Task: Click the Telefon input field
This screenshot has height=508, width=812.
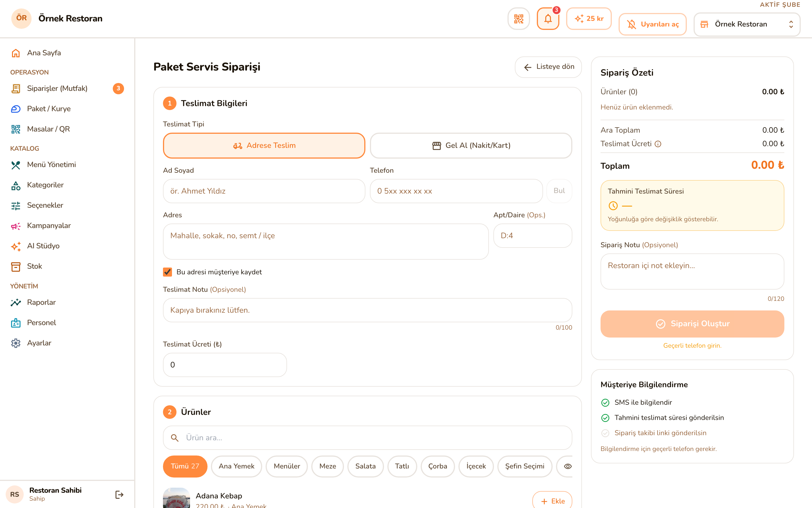Action: point(456,191)
